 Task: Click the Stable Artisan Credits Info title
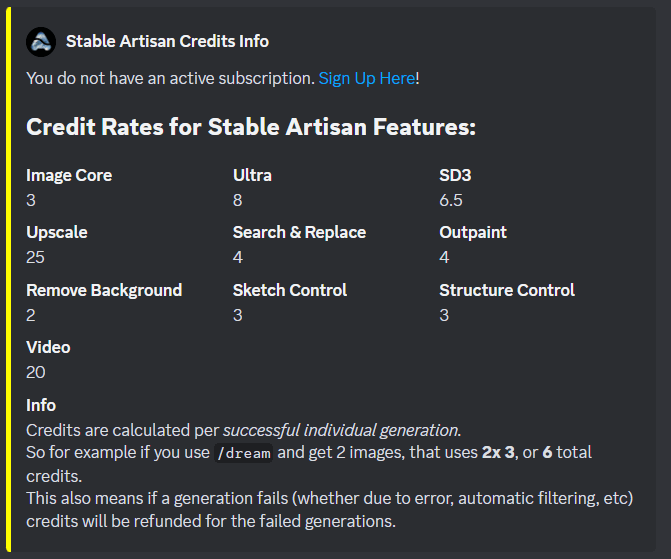[167, 42]
